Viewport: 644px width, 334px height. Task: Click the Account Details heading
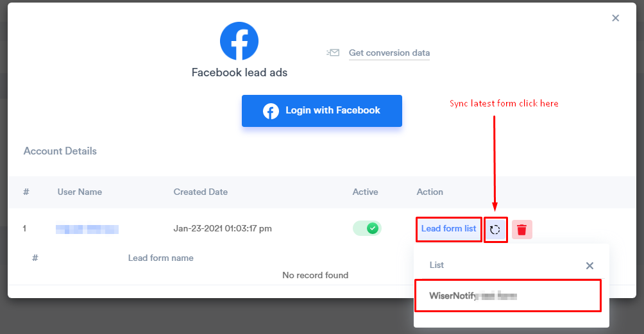(60, 151)
